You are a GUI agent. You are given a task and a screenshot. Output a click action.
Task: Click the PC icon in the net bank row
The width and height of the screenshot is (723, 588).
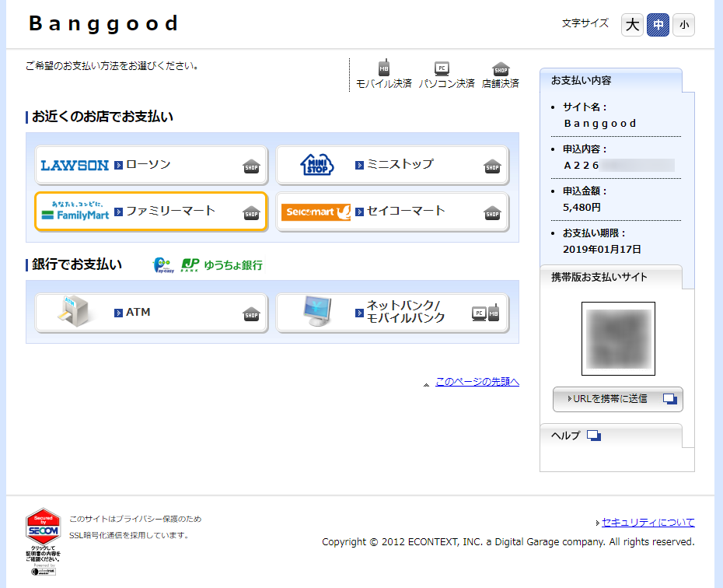(479, 313)
